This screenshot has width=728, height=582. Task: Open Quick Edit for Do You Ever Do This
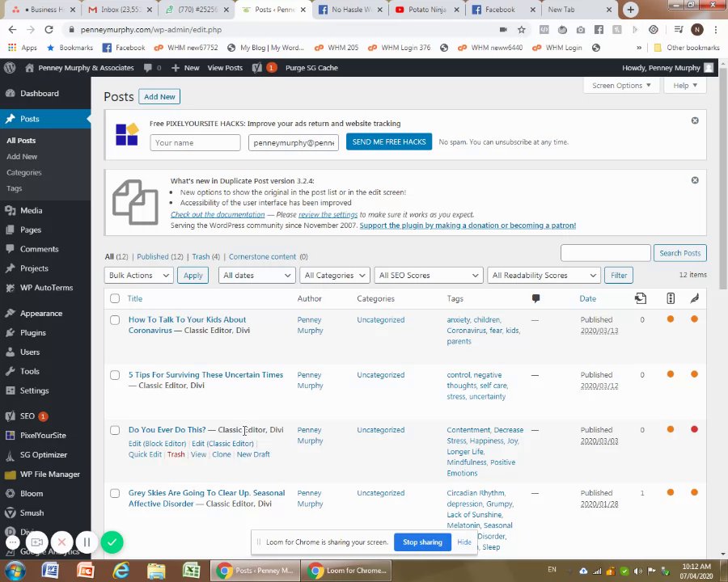[x=145, y=454]
